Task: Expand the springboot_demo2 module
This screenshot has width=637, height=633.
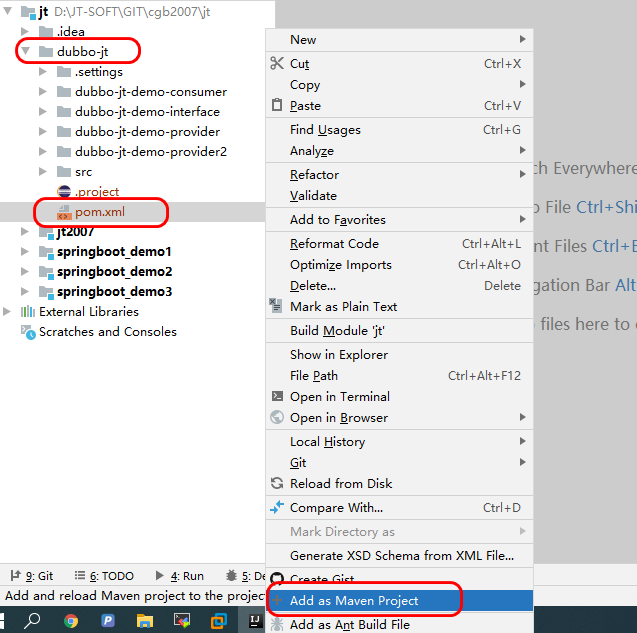Action: (x=25, y=271)
